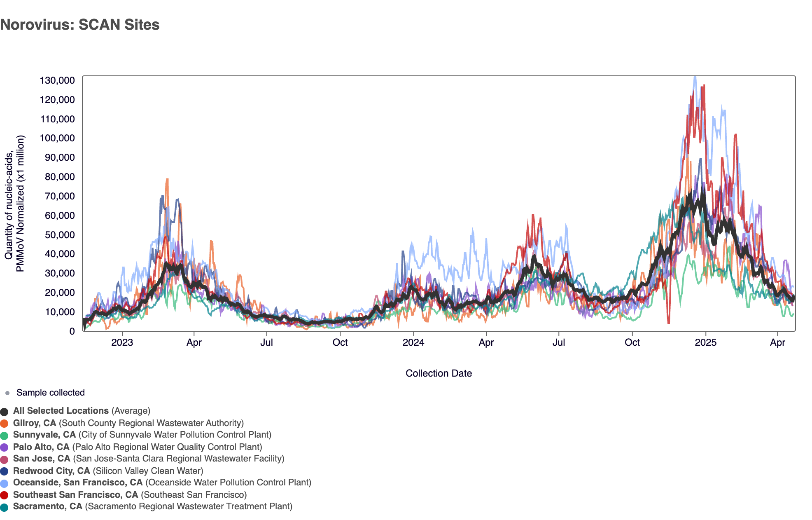Select Palo Alto, CA legend entry
The height and width of the screenshot is (520, 812).
point(41,447)
